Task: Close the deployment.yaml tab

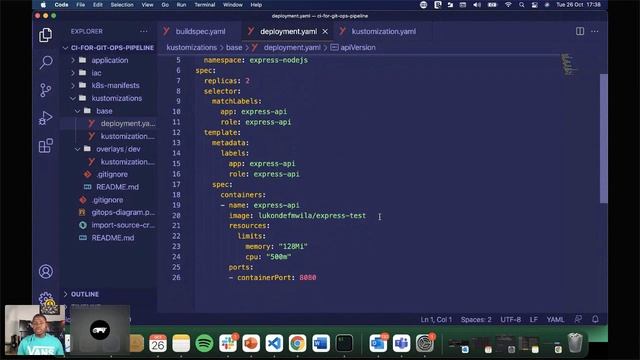Action: [x=325, y=31]
